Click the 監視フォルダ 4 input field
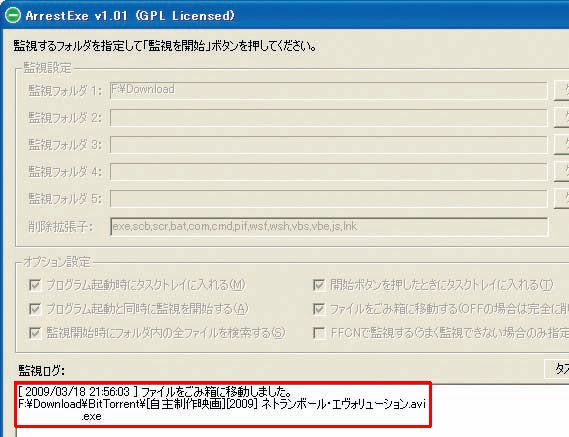Viewport: 569px width, 437px height. (x=328, y=172)
